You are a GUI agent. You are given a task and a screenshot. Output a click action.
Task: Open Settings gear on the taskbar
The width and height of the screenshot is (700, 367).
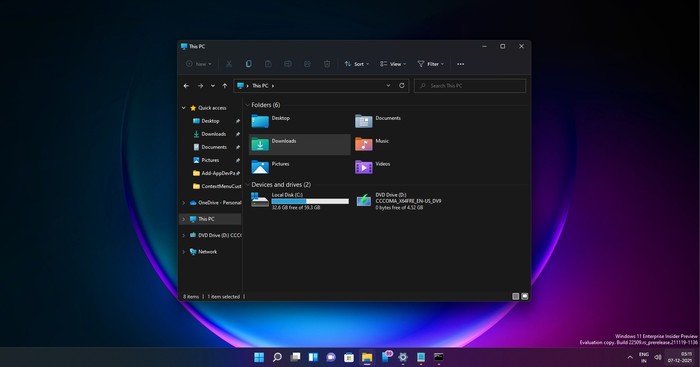click(x=403, y=357)
